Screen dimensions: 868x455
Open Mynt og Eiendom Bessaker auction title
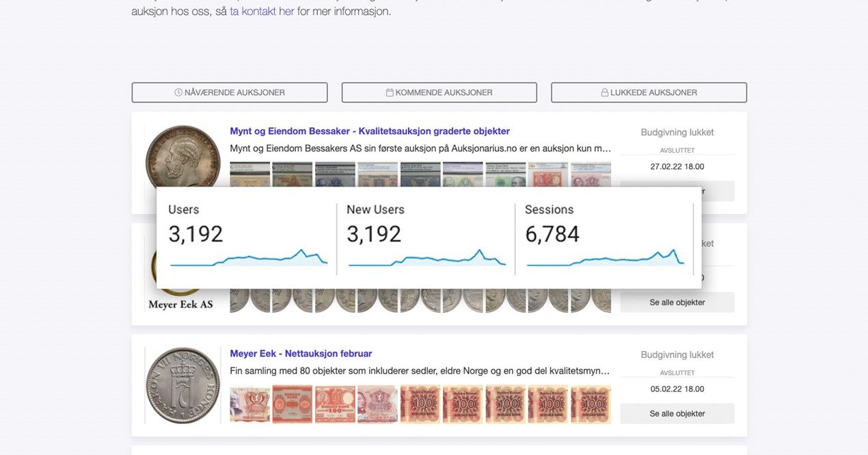[x=369, y=131]
